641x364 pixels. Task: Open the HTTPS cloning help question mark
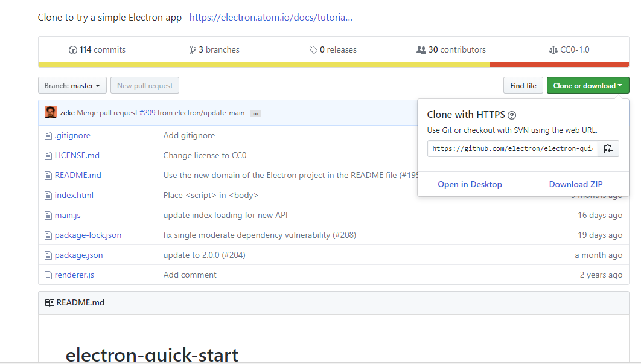(512, 115)
